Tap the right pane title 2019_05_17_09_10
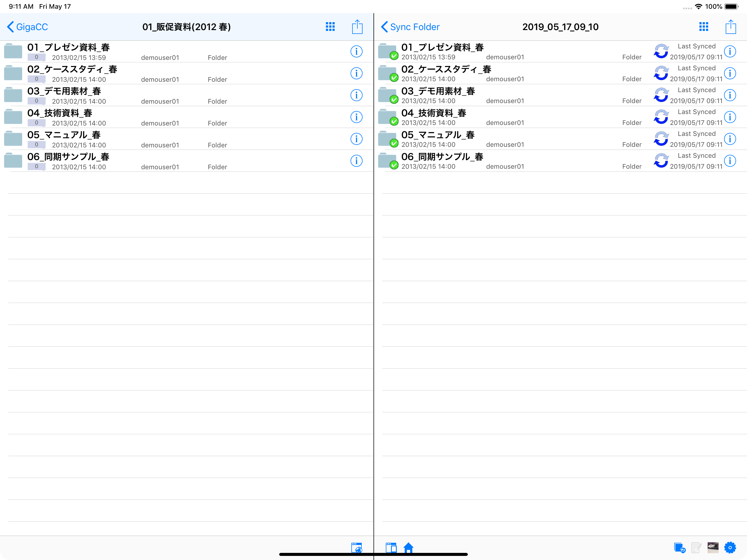Screen dimensions: 747x560 (x=560, y=27)
